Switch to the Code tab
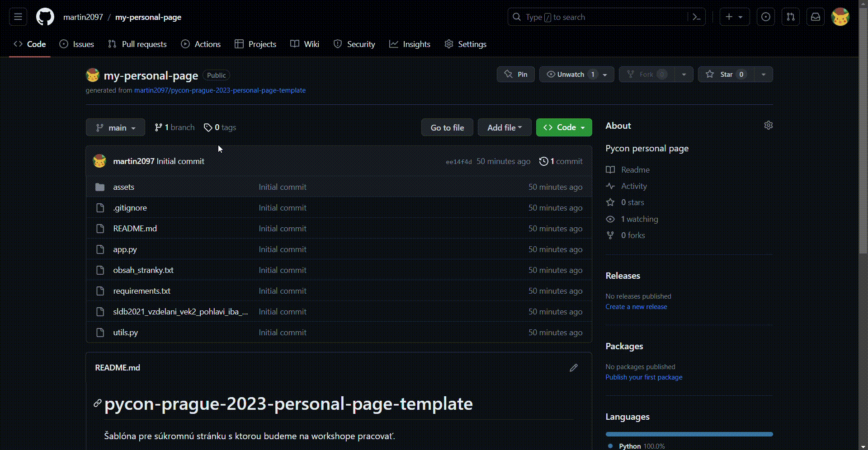The image size is (868, 450). pyautogui.click(x=30, y=44)
